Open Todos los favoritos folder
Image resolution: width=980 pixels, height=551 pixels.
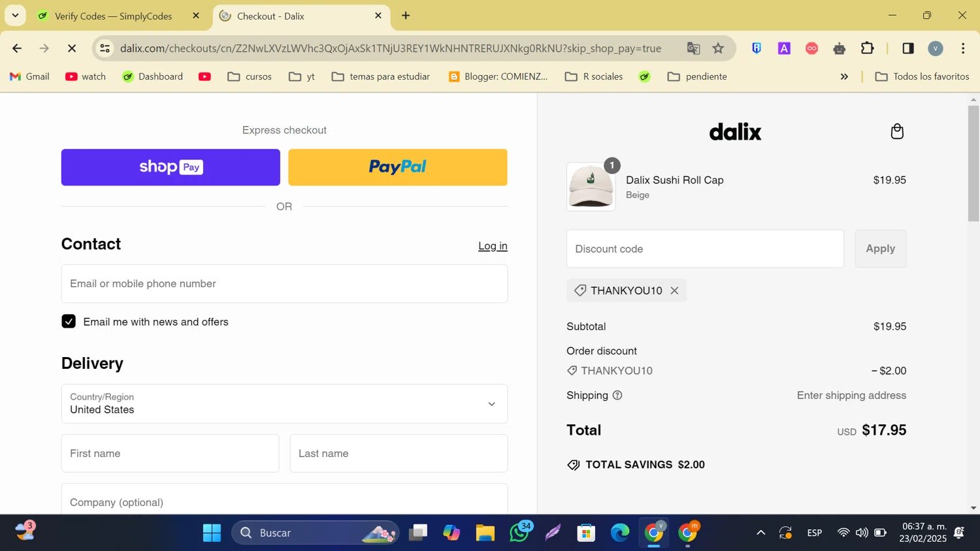[922, 76]
